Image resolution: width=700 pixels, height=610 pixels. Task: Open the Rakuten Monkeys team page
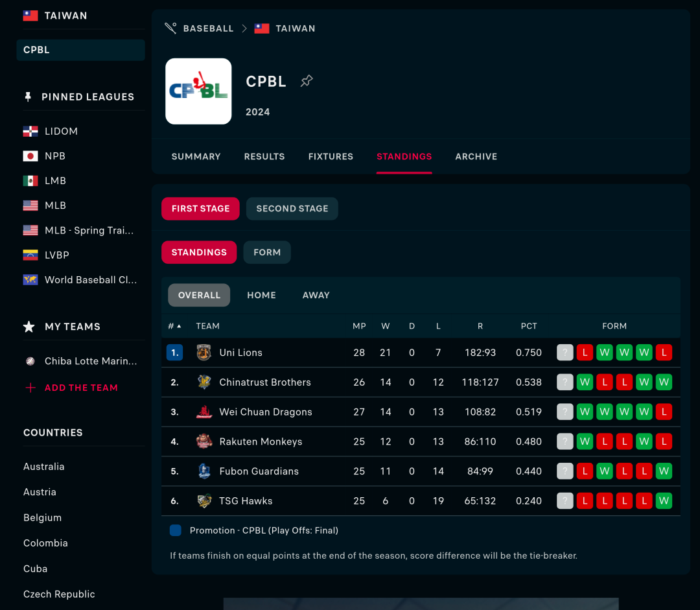(261, 441)
